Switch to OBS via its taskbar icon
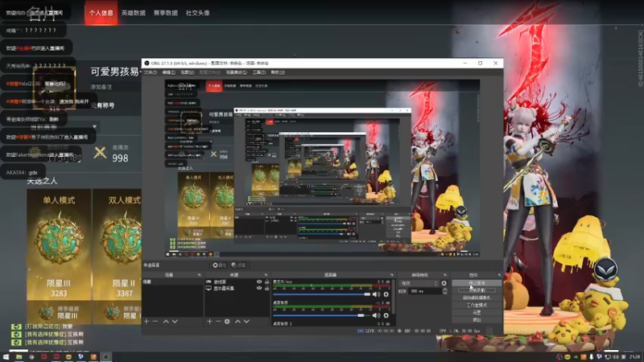644x362 pixels. click(106, 357)
